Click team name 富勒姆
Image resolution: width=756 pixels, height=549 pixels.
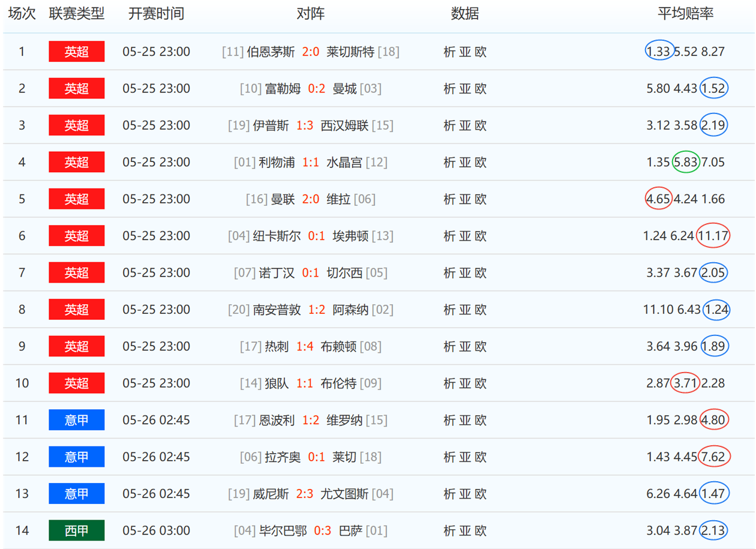[283, 89]
